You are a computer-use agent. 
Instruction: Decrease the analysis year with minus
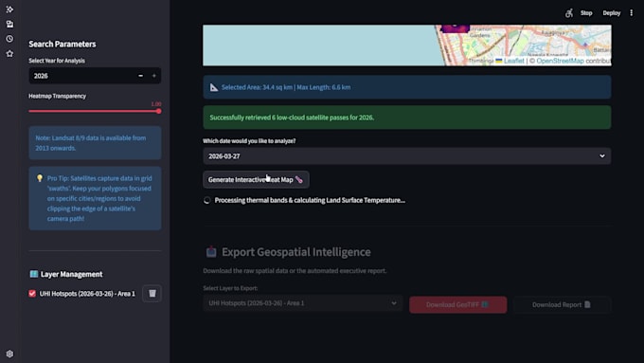coord(140,76)
